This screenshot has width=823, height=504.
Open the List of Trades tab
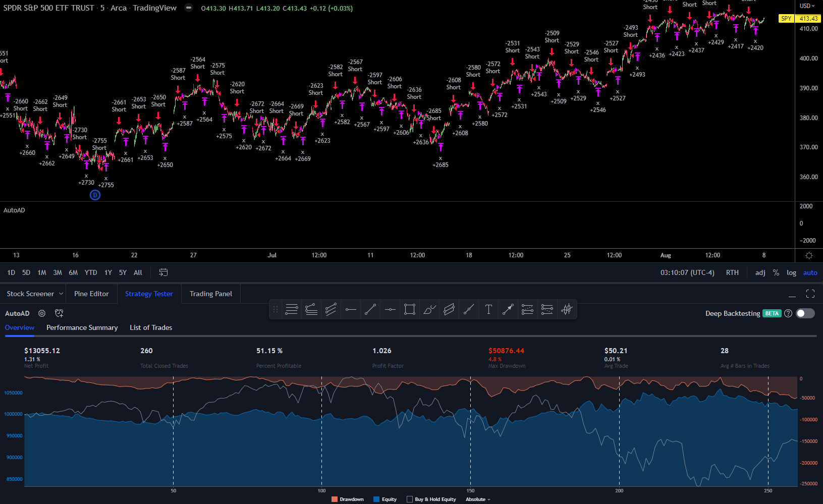[151, 327]
